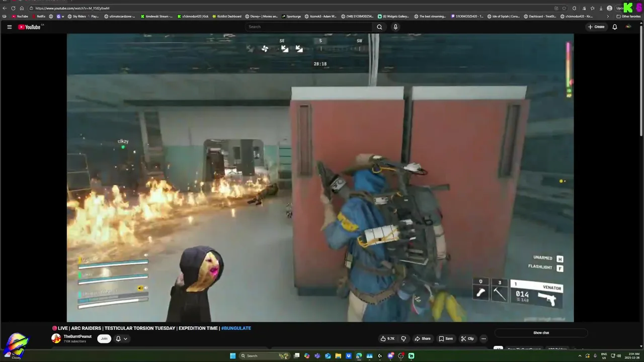The image size is (644, 362).
Task: Open Outlook from the taskbar
Action: pyautogui.click(x=328, y=356)
